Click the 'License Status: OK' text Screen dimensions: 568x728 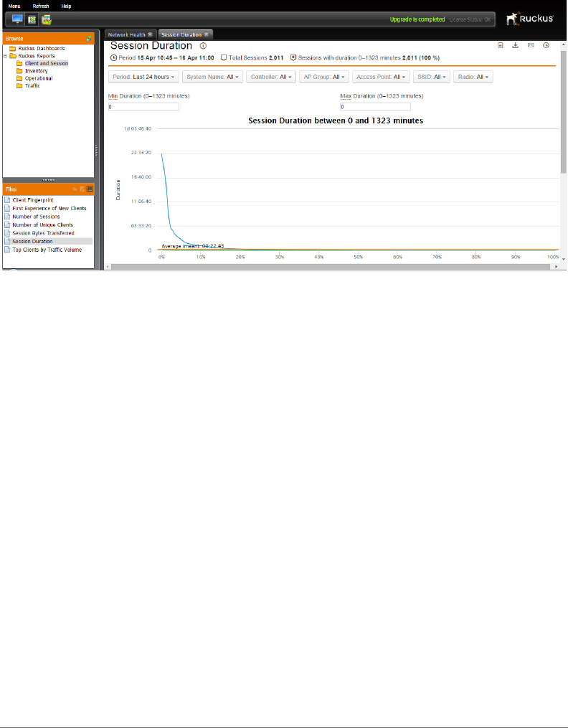click(470, 19)
